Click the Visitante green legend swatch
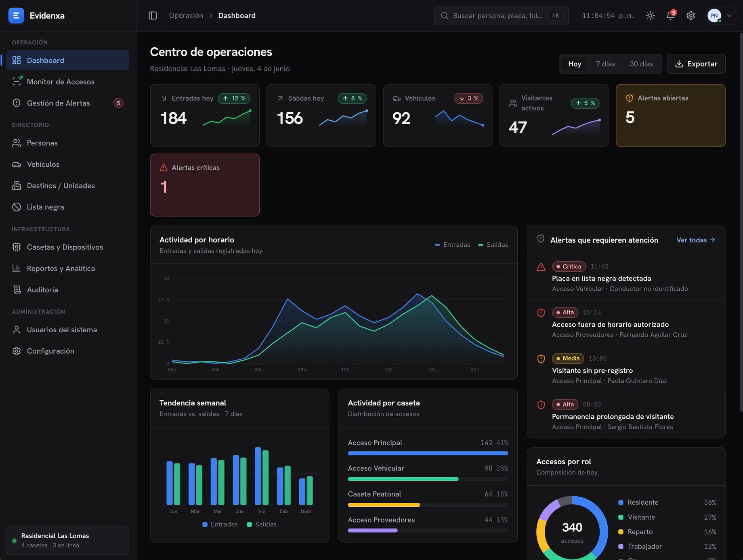Image resolution: width=743 pixels, height=560 pixels. 621,517
